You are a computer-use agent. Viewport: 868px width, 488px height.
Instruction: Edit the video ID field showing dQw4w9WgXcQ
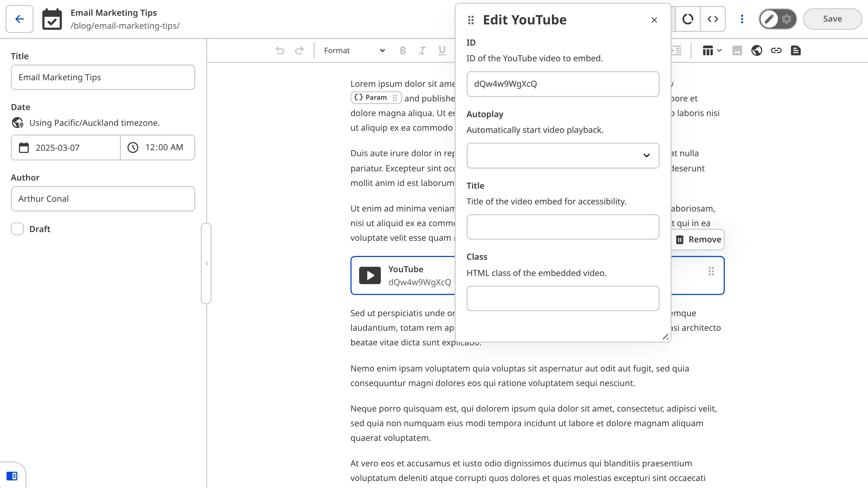(563, 84)
